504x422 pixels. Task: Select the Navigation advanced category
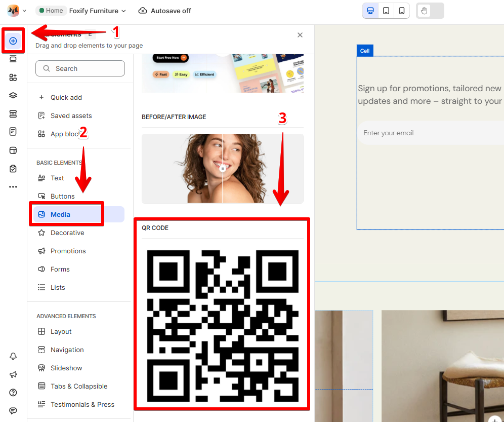pos(79,350)
